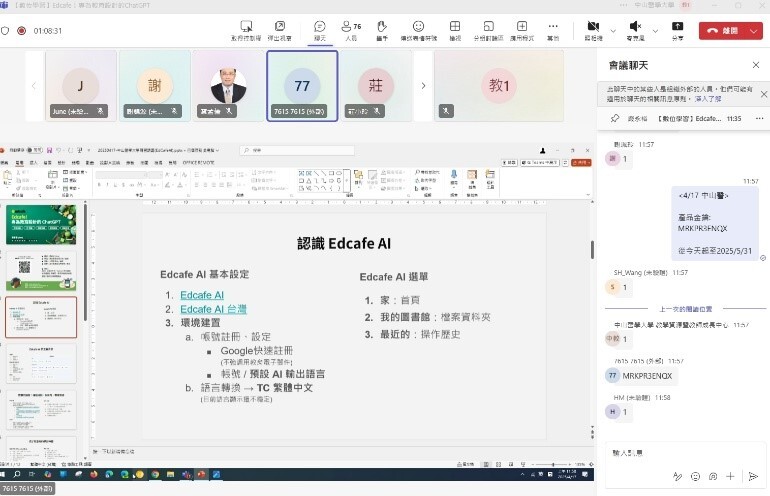Viewport: 770px width, 496px height.
Task: Select the first green Edcafe slide thumbnail
Action: coord(41,224)
